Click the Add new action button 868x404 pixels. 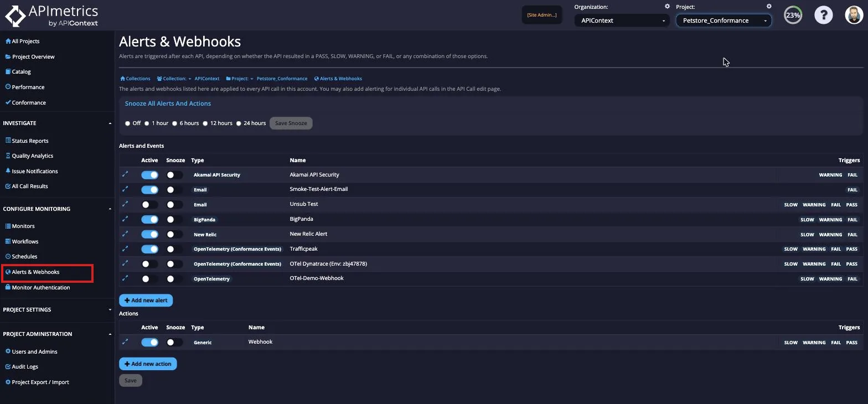click(148, 364)
